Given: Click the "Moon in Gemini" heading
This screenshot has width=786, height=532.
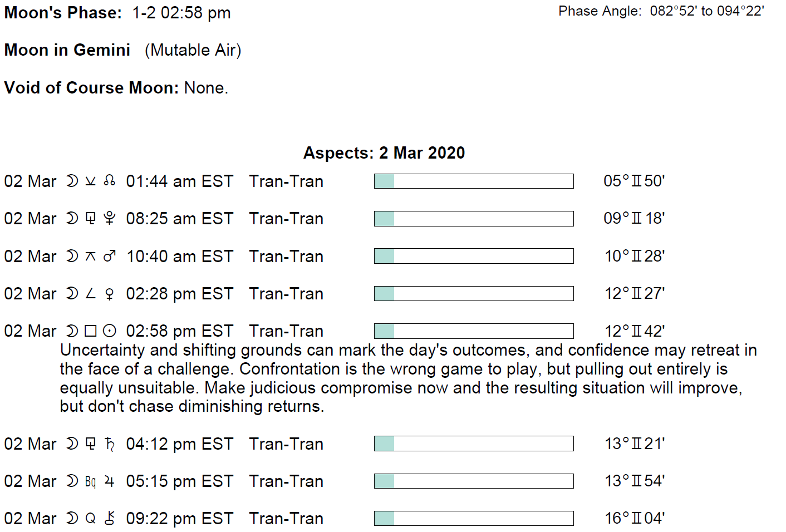Looking at the screenshot, I should [x=67, y=50].
